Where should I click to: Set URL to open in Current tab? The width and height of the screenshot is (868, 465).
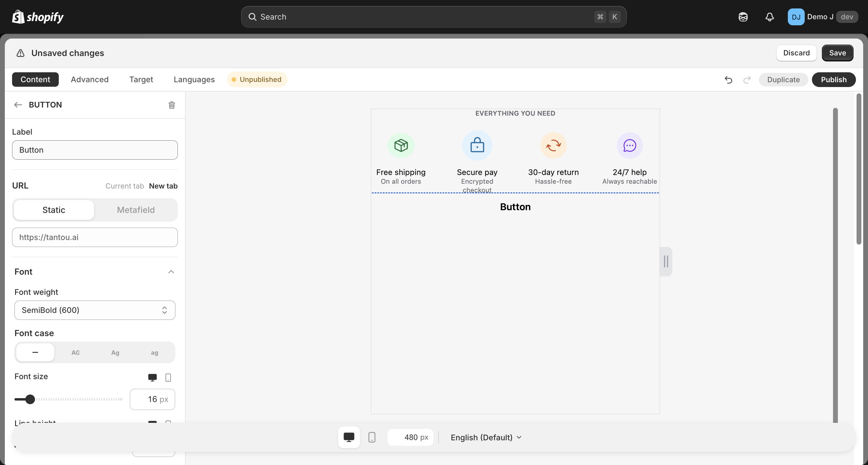125,186
